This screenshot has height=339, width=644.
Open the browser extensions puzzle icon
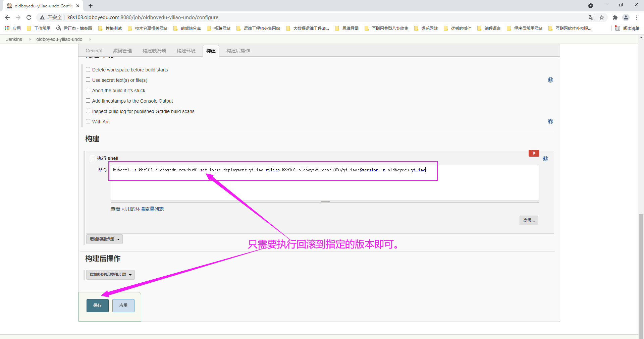tap(615, 17)
